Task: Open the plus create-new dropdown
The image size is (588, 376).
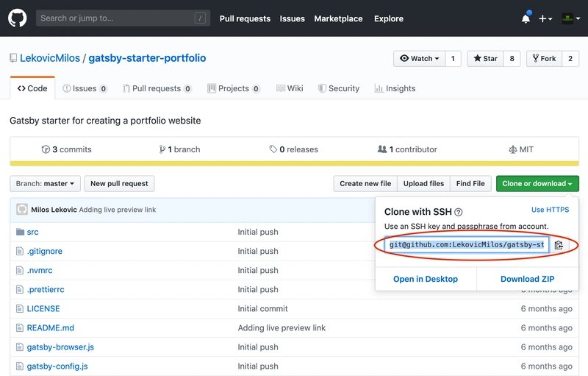Action: tap(545, 18)
